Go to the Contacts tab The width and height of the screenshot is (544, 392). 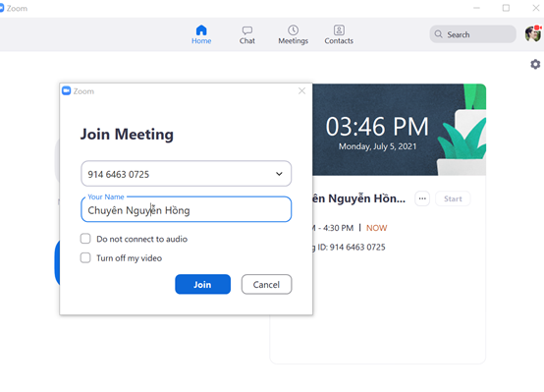point(339,34)
